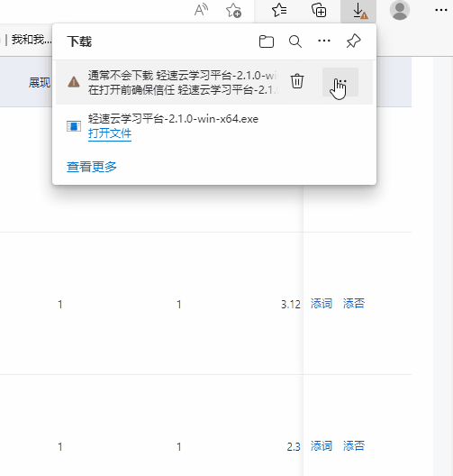
Task: Open the user profile avatar
Action: click(400, 10)
